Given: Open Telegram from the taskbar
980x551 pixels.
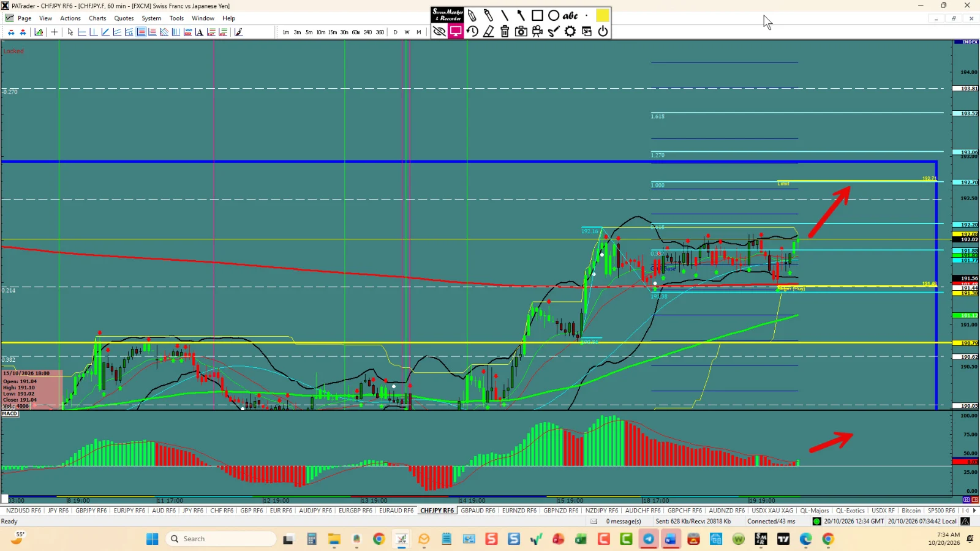Looking at the screenshot, I should tap(649, 539).
